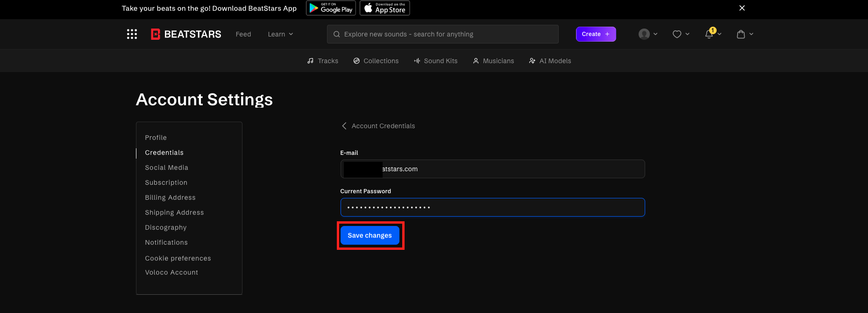The image size is (868, 313).
Task: Open Notifications settings in sidebar
Action: pyautogui.click(x=166, y=242)
